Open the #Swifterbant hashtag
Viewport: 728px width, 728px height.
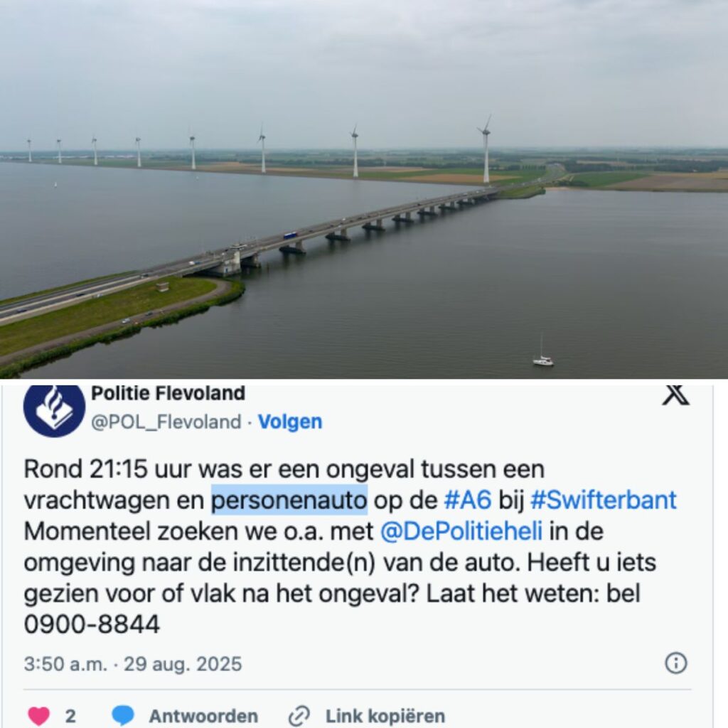tap(603, 500)
